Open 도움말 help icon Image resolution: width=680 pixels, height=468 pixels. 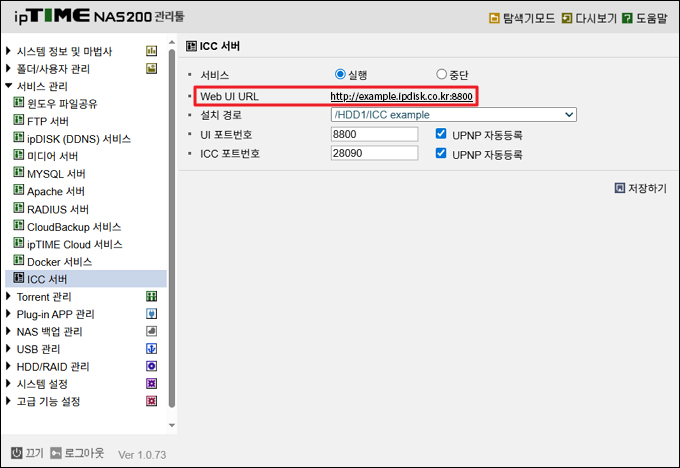tap(627, 18)
